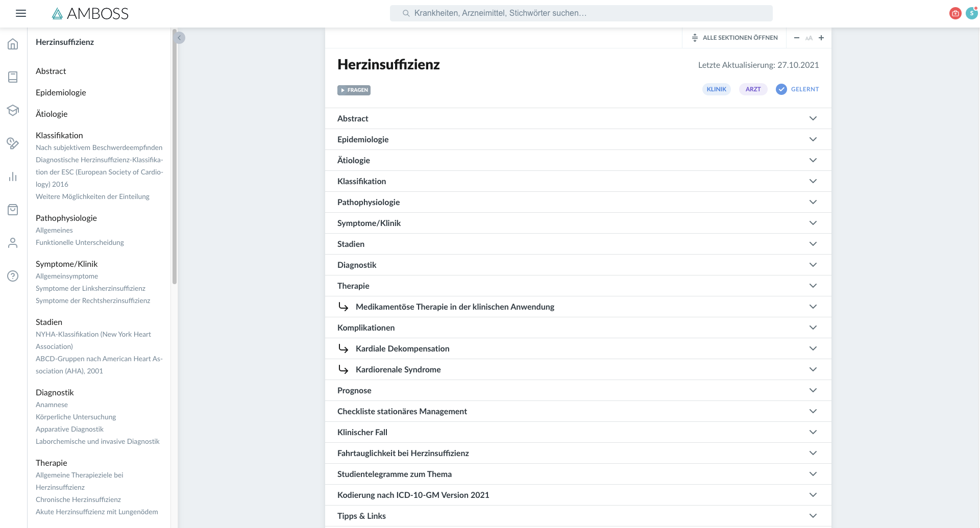Expand the Pathophysiologie section
The image size is (980, 528).
tap(578, 202)
